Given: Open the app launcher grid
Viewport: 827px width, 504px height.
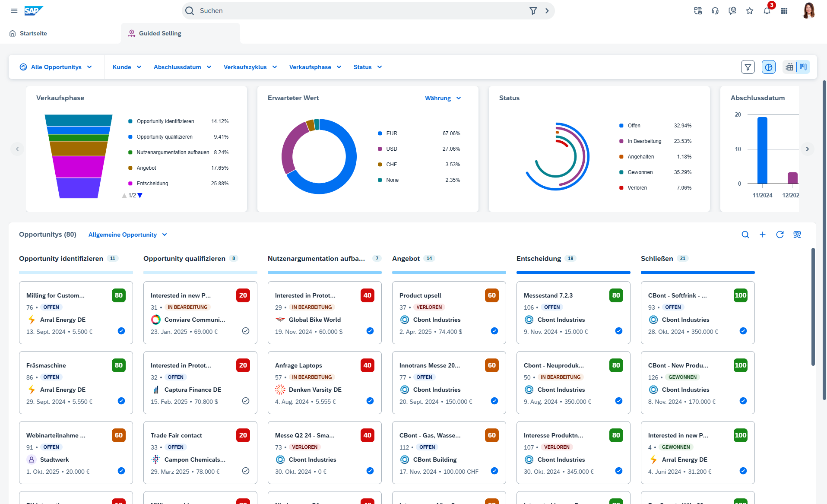Looking at the screenshot, I should click(784, 11).
